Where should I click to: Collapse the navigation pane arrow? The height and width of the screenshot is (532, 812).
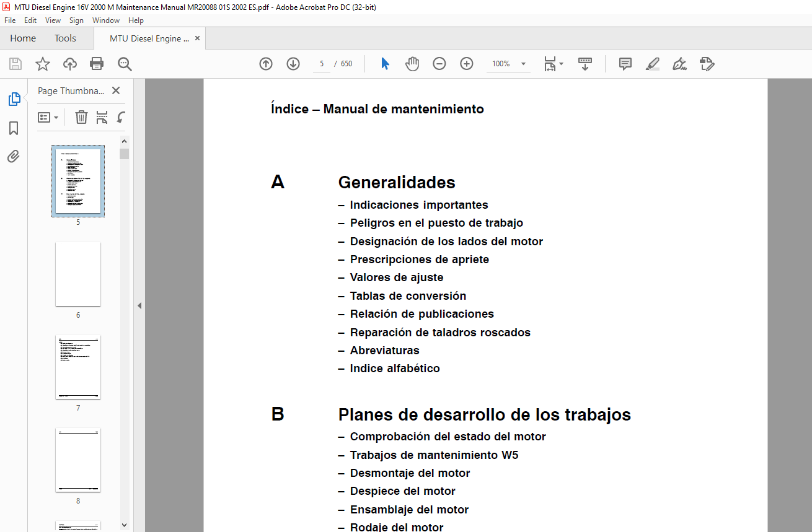pos(139,305)
